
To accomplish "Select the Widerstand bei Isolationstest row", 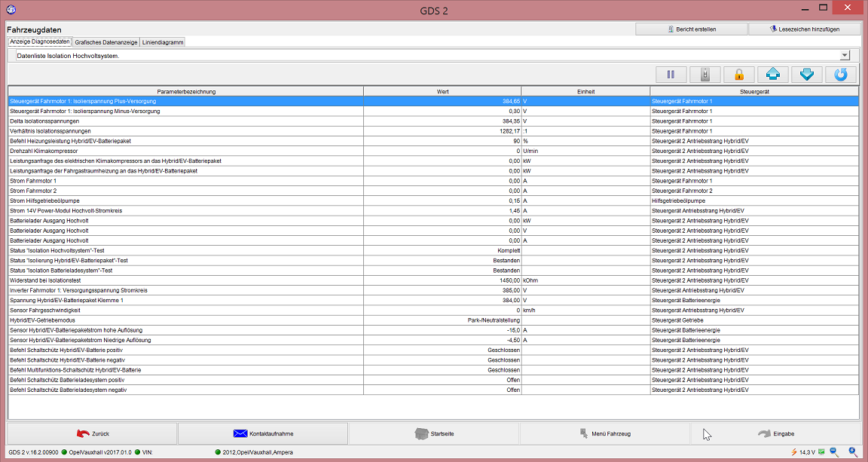I will pos(185,280).
